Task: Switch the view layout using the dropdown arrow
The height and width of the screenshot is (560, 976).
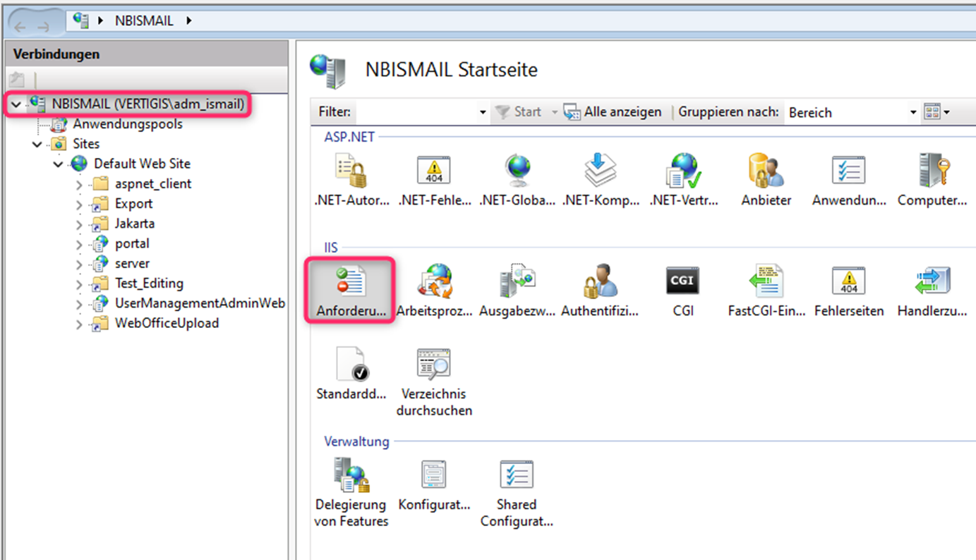Action: point(947,111)
